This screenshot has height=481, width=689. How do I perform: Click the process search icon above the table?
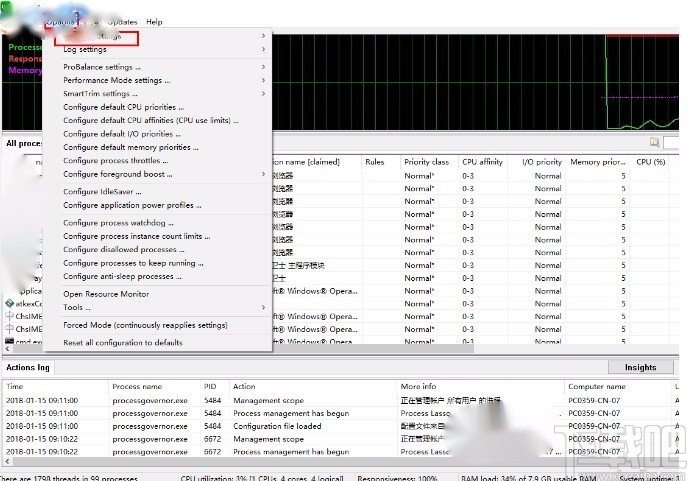pos(654,142)
